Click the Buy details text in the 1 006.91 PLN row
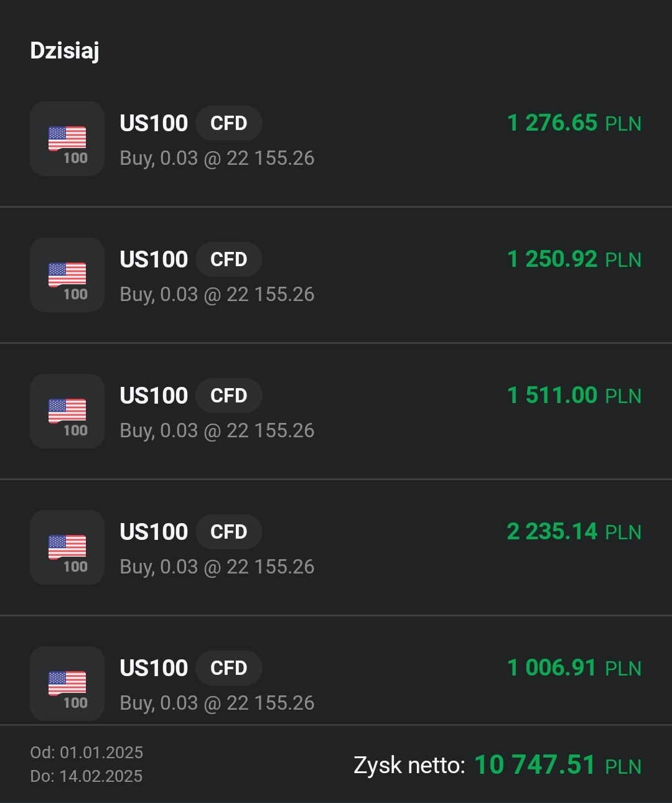 [217, 703]
